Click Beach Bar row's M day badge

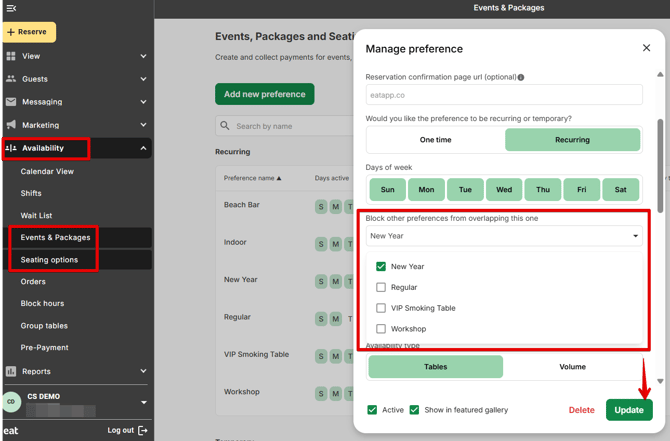(336, 207)
